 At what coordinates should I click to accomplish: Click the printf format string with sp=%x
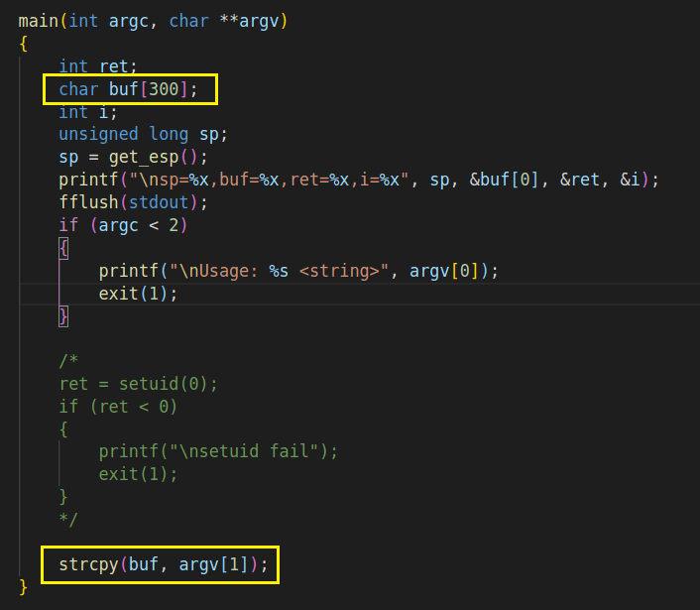[269, 180]
